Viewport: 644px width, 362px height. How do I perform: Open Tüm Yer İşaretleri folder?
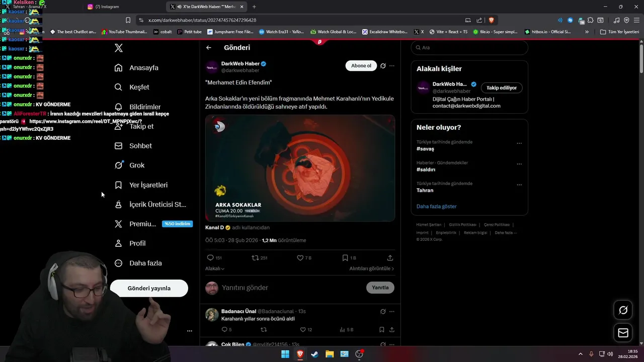tap(619, 32)
